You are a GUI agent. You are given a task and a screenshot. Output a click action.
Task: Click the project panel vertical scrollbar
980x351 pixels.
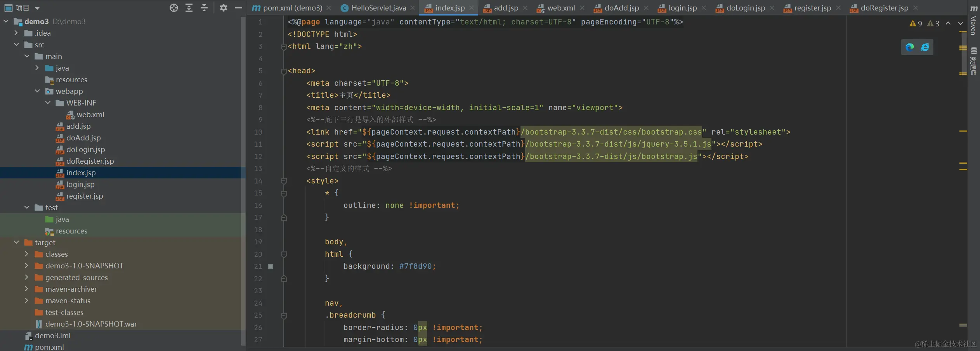(x=243, y=180)
